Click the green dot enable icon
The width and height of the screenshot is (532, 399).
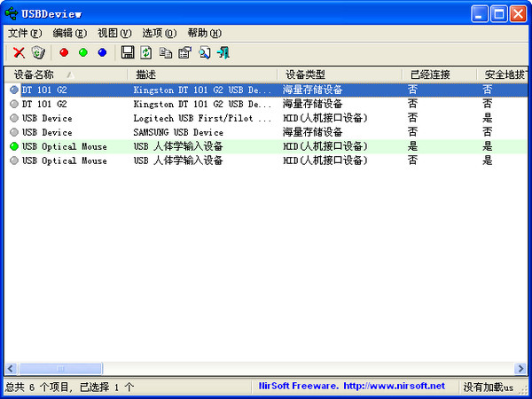click(83, 52)
